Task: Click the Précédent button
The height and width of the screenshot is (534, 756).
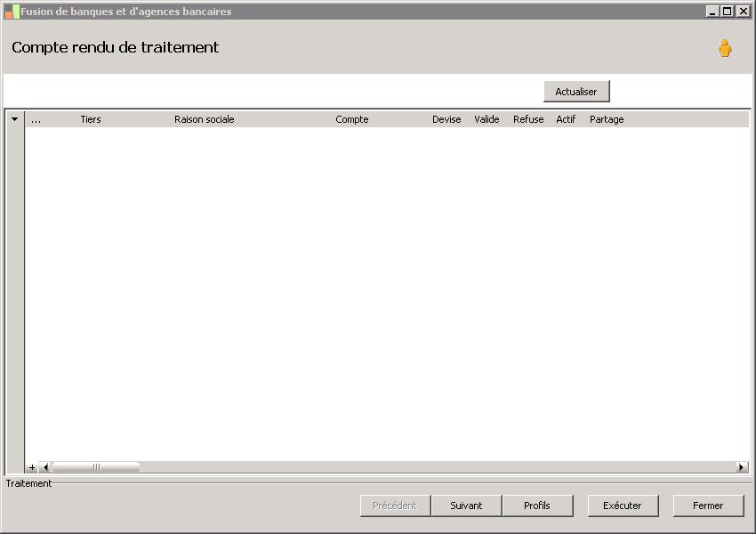Action: point(395,506)
